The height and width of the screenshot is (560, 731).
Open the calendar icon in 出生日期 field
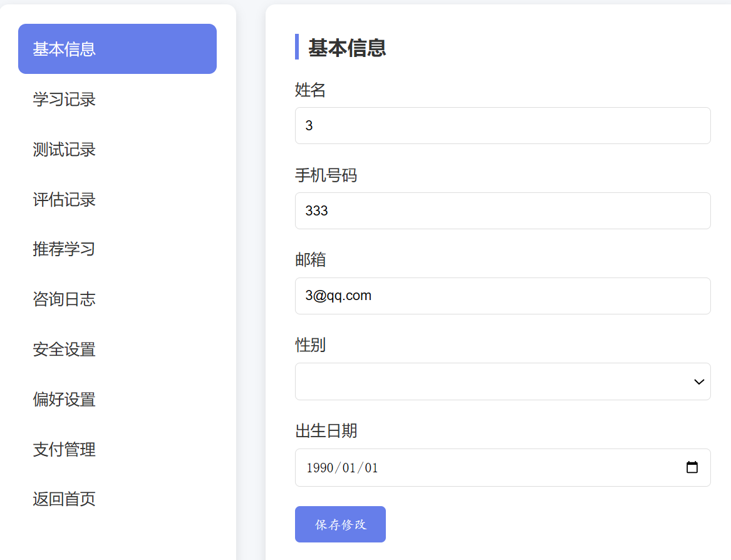pyautogui.click(x=692, y=467)
